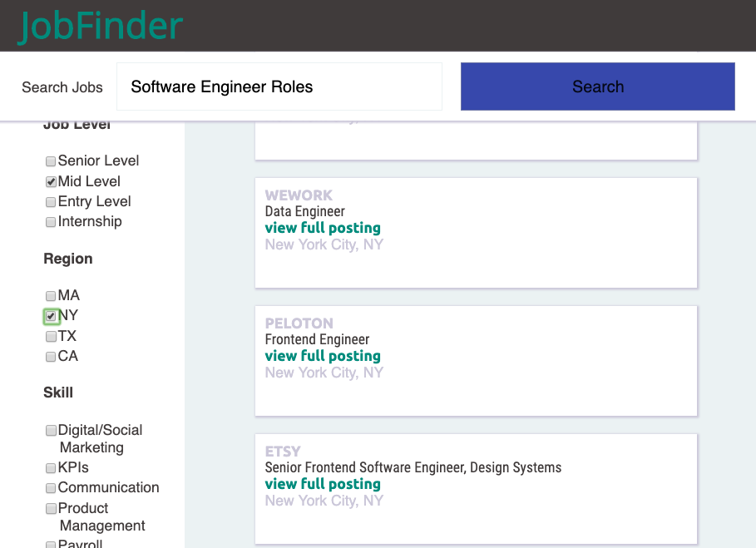Image resolution: width=756 pixels, height=548 pixels.
Task: Check the CA region checkbox
Action: [x=51, y=357]
